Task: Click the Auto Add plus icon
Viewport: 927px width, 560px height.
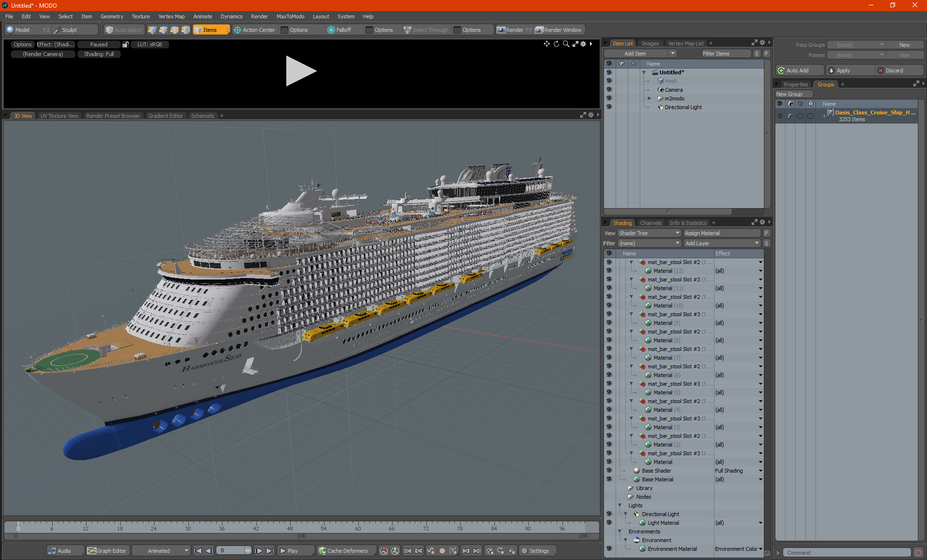Action: 781,70
